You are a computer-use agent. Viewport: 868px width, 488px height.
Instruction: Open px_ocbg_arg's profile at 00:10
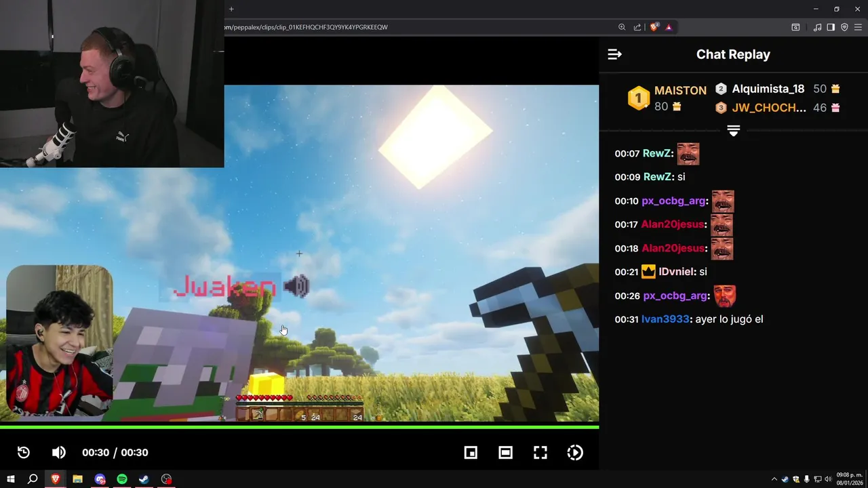pyautogui.click(x=673, y=201)
